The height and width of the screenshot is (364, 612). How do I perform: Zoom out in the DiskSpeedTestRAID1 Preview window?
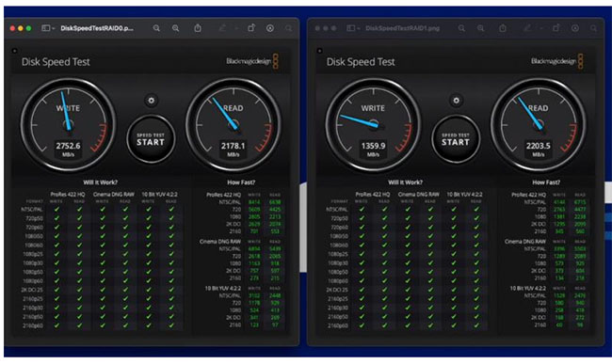pyautogui.click(x=461, y=28)
